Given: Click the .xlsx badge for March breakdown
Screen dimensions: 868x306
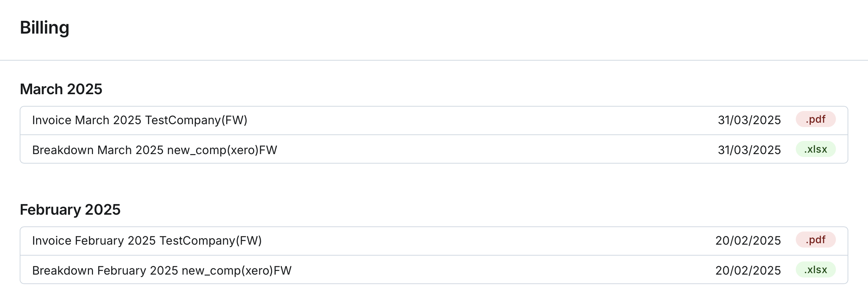Looking at the screenshot, I should (x=815, y=149).
